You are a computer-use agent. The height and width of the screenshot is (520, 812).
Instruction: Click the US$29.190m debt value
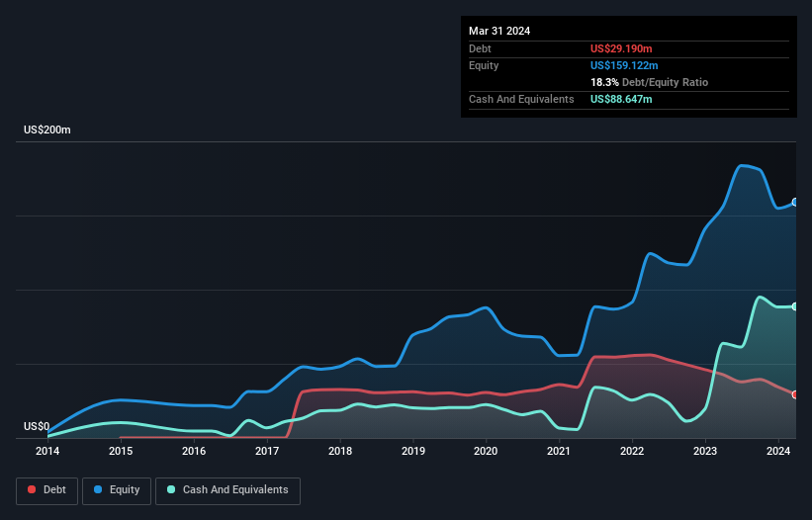click(x=621, y=48)
